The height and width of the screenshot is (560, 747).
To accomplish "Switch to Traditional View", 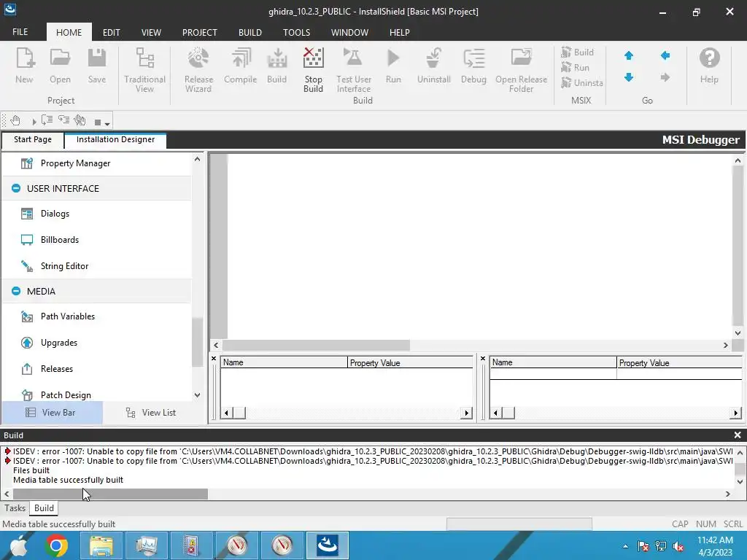I will pyautogui.click(x=145, y=70).
